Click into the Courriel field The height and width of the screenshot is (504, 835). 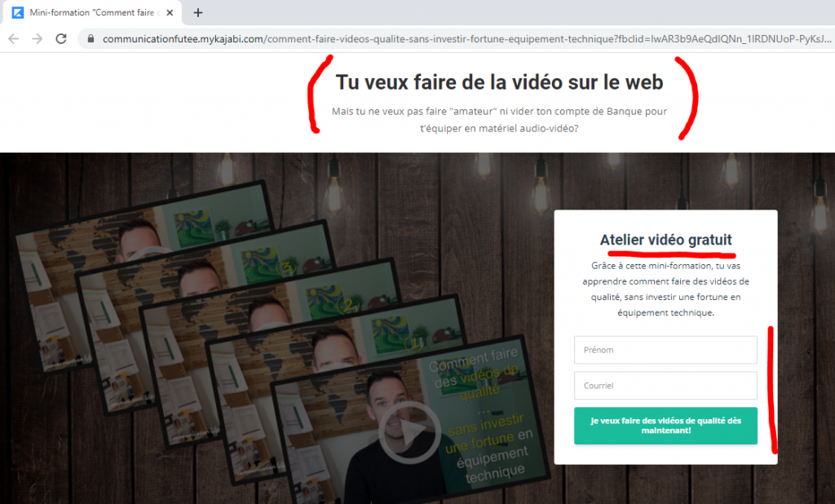point(665,385)
